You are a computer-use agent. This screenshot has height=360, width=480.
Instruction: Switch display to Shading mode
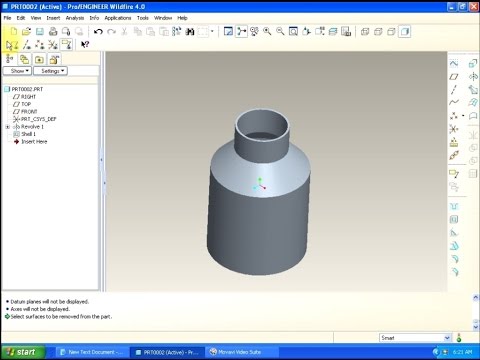click(404, 32)
